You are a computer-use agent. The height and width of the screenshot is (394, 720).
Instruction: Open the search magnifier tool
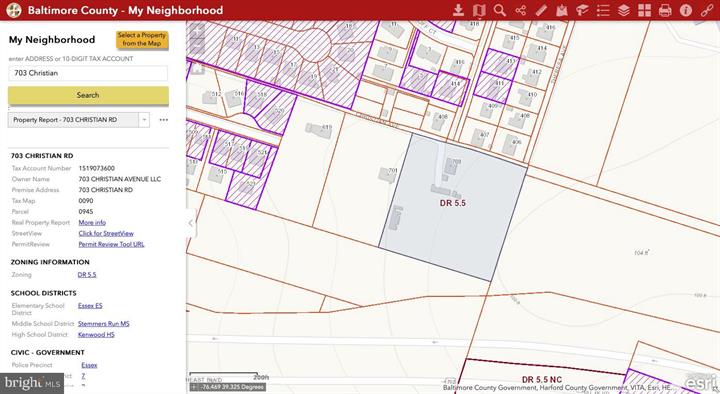pyautogui.click(x=500, y=10)
